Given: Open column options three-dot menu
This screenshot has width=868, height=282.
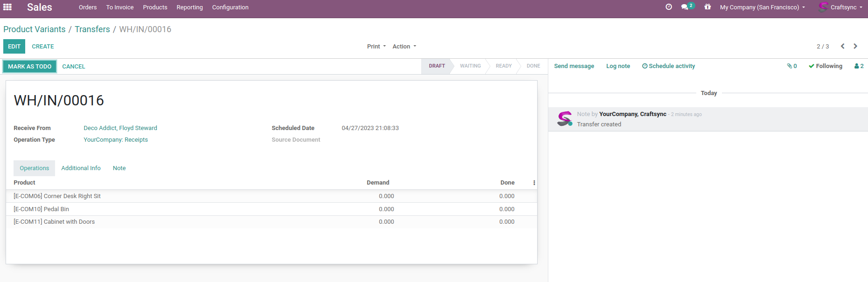Looking at the screenshot, I should click(534, 183).
